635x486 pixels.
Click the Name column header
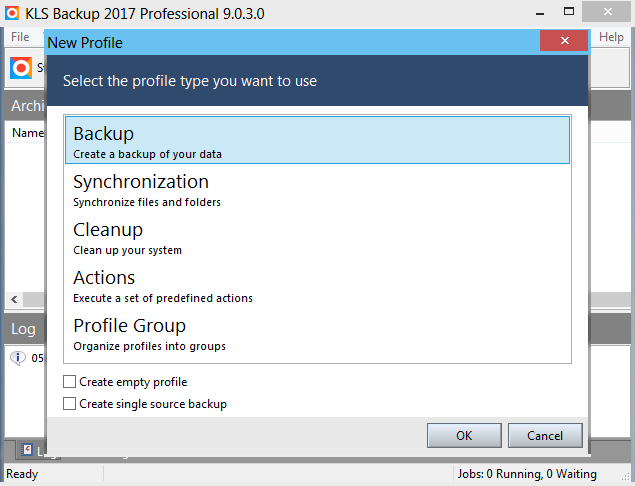(x=28, y=133)
